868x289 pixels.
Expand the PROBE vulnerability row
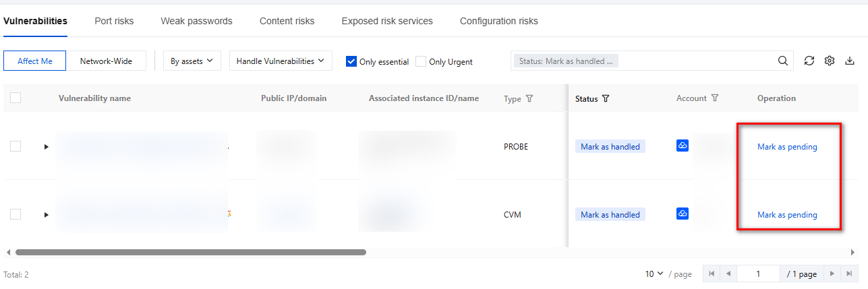[x=47, y=146]
